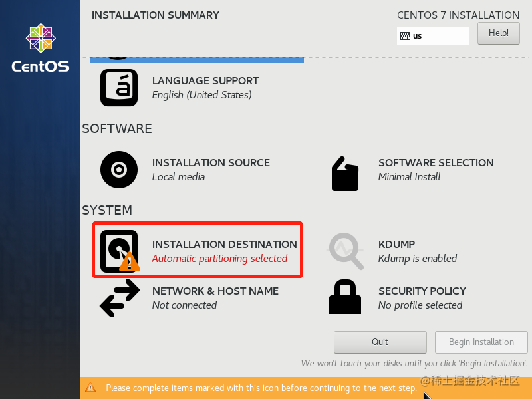Open INSTALLATION DESTINATION label
532x399 pixels.
click(x=224, y=245)
